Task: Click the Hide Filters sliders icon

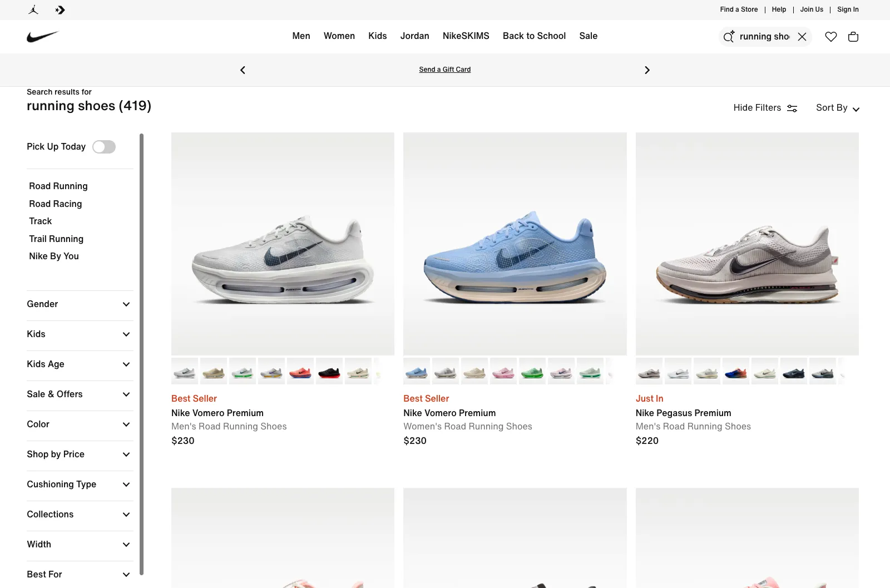Action: click(x=792, y=108)
